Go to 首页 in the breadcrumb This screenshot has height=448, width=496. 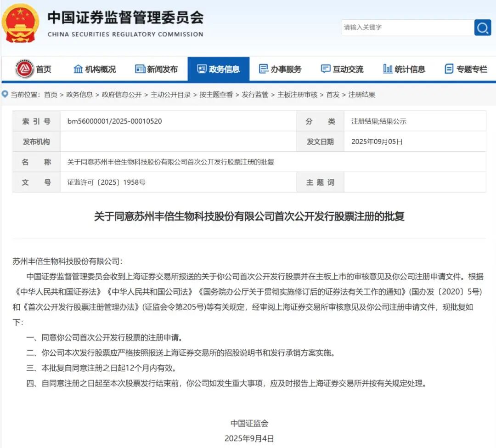click(51, 95)
